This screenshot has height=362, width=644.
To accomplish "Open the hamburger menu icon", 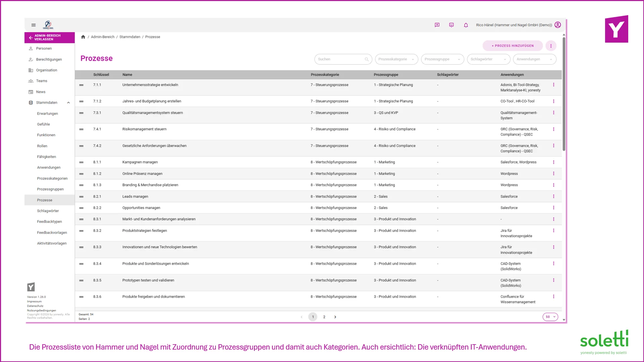I will [x=34, y=25].
